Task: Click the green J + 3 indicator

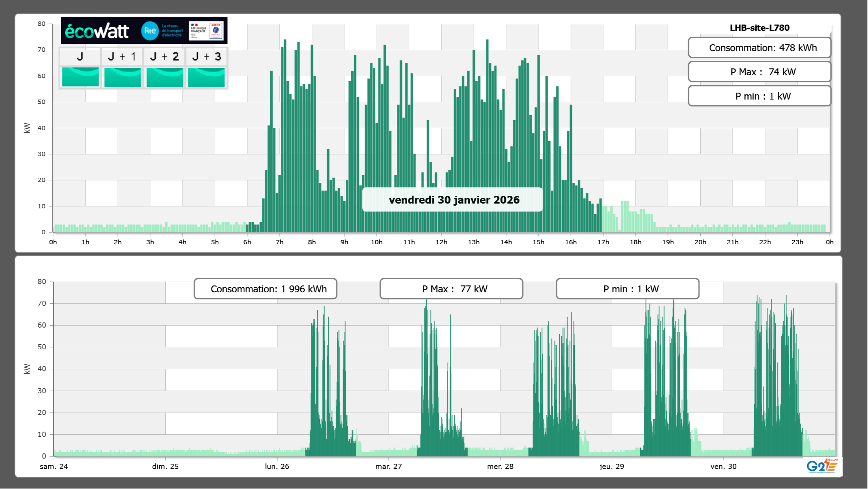Action: click(206, 77)
